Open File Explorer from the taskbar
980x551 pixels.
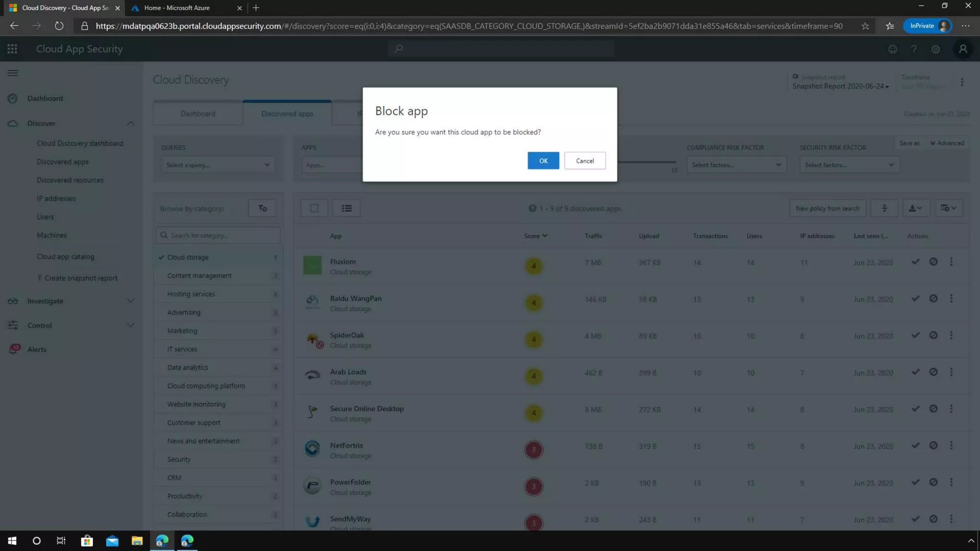tap(137, 540)
